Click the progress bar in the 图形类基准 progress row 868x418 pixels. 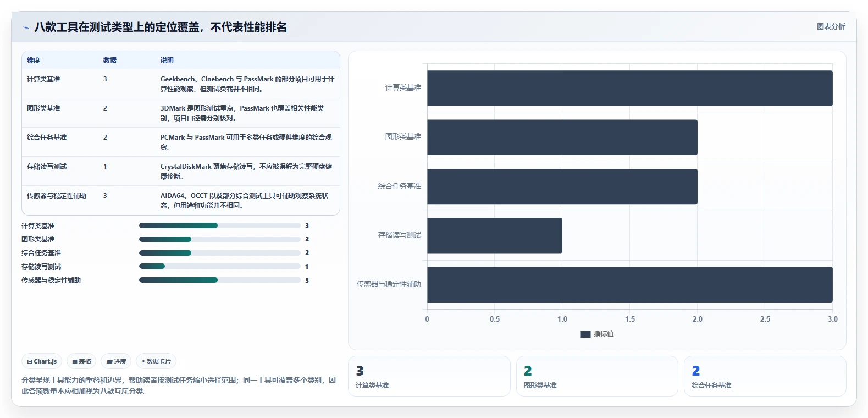point(220,239)
